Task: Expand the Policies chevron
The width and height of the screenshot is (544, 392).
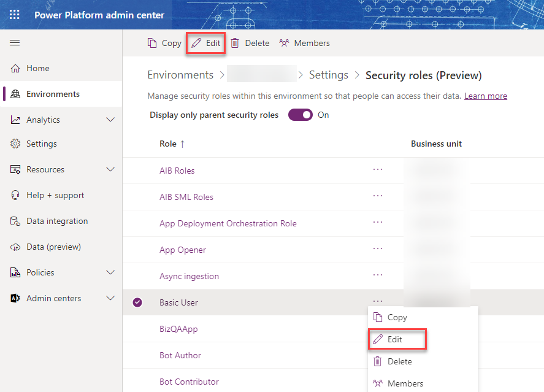Action: coord(110,272)
